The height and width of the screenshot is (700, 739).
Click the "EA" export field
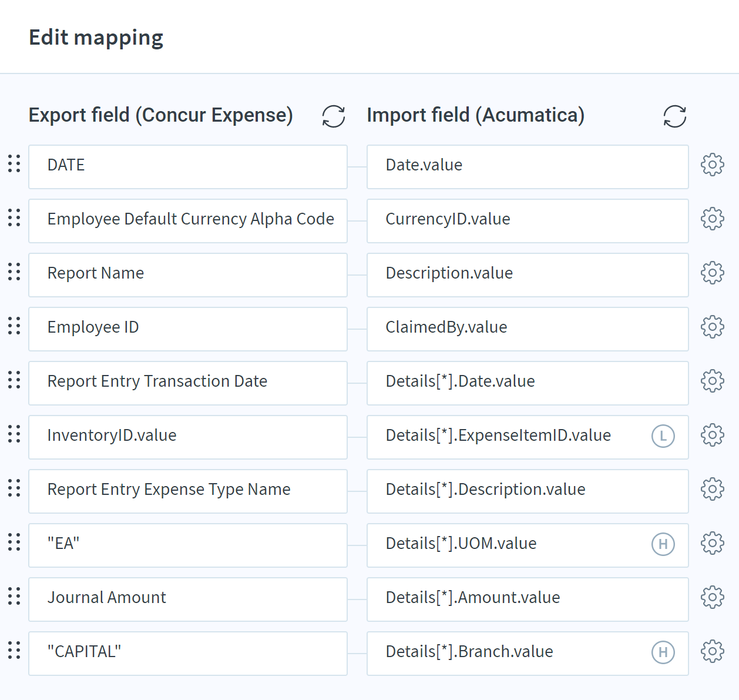[x=188, y=545]
